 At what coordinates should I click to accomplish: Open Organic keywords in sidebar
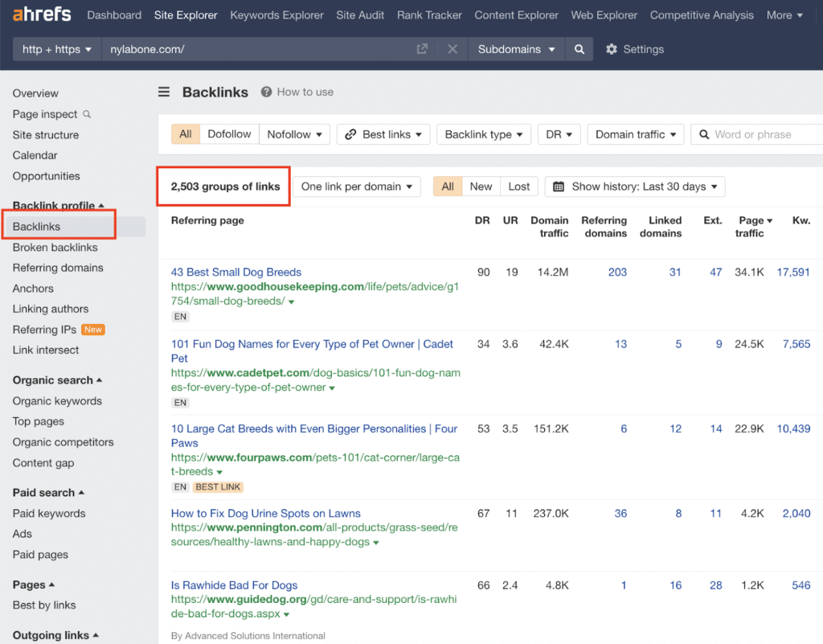57,401
